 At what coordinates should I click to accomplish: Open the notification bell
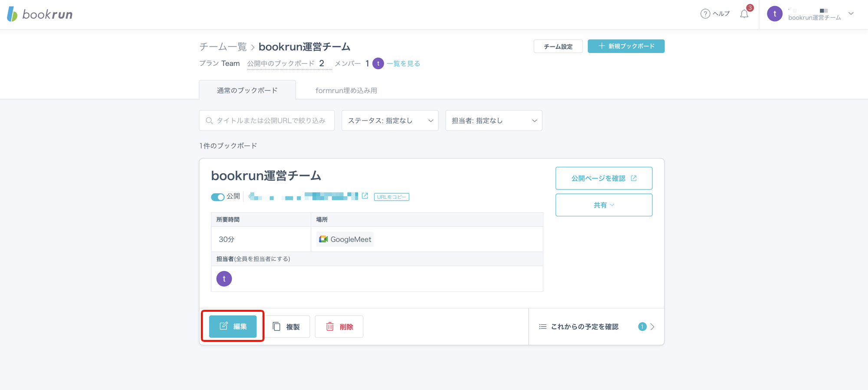(744, 14)
